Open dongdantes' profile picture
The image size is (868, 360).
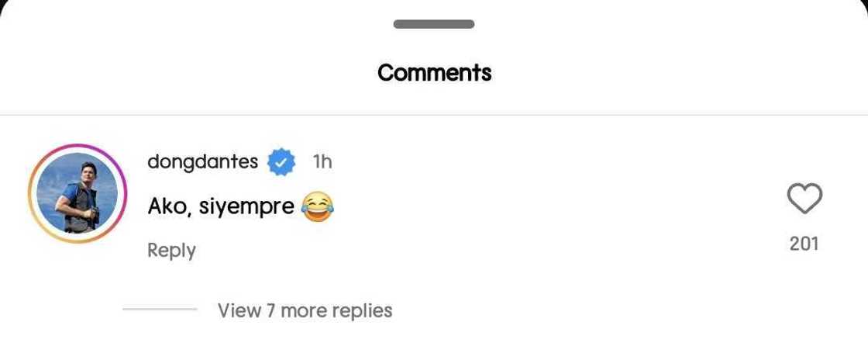(x=77, y=193)
